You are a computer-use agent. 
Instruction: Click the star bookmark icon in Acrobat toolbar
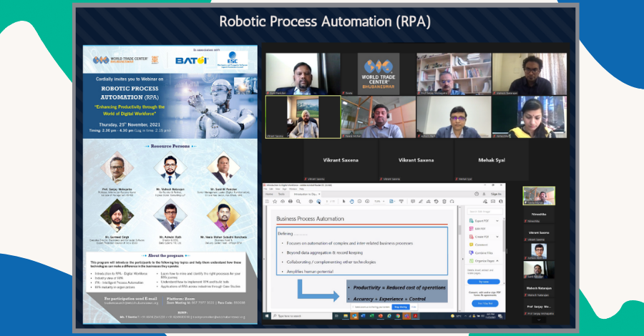coord(275,202)
